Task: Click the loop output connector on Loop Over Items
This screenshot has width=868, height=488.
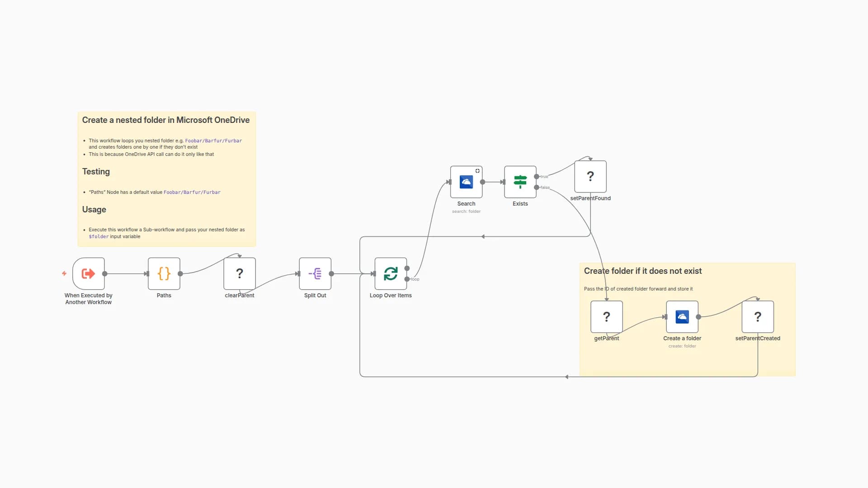Action: point(407,279)
